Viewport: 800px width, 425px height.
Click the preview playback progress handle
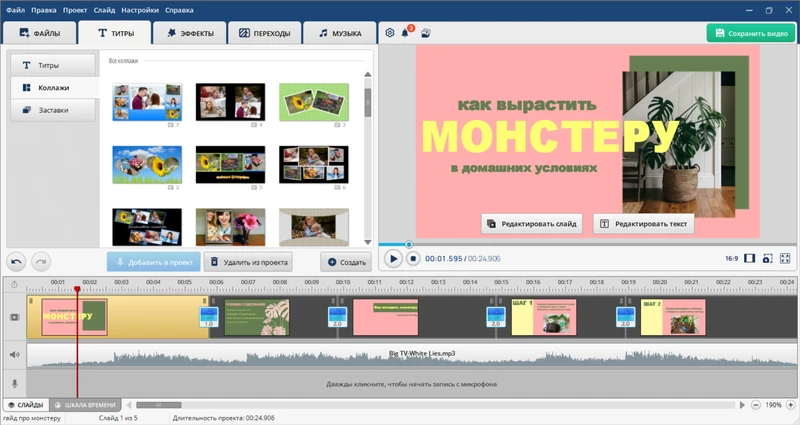tap(409, 244)
